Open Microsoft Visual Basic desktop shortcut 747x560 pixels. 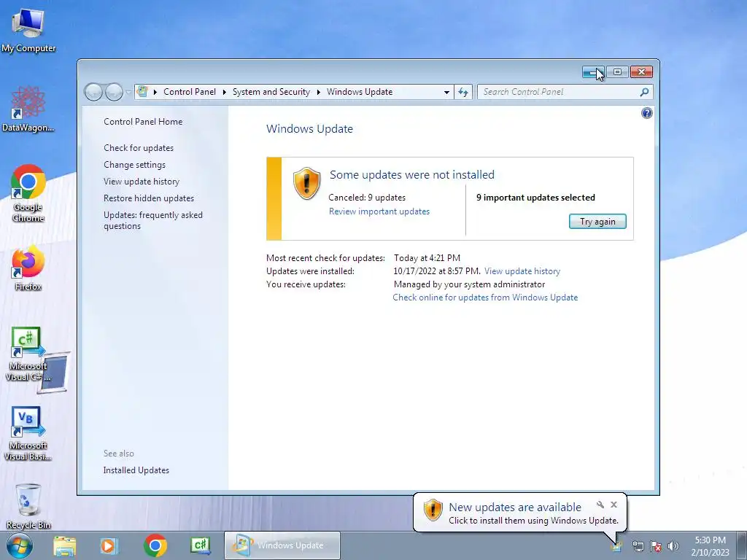[x=28, y=433]
